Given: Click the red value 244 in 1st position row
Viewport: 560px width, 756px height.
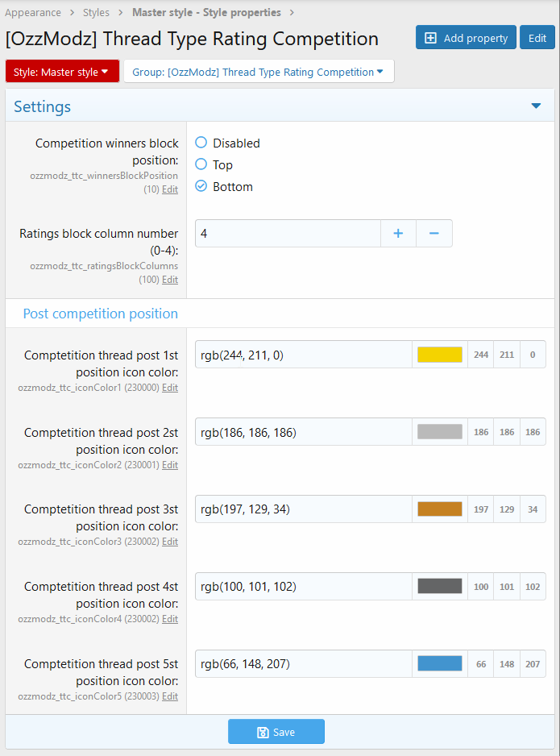Looking at the screenshot, I should pyautogui.click(x=481, y=355).
